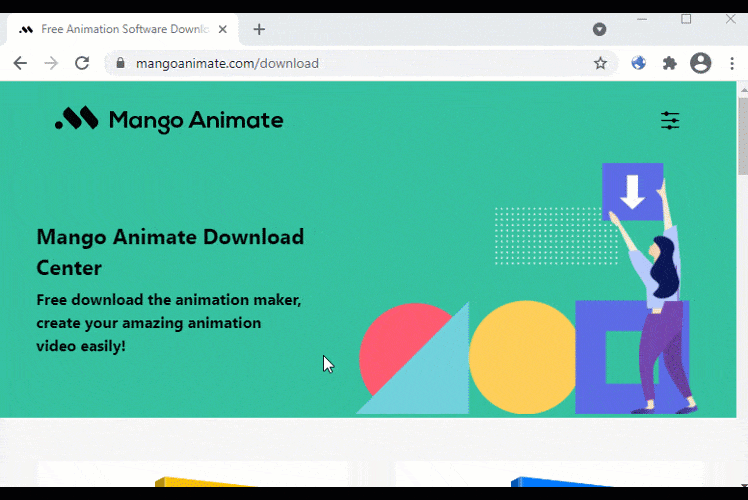This screenshot has height=500, width=748.
Task: Reload the current page
Action: (82, 63)
